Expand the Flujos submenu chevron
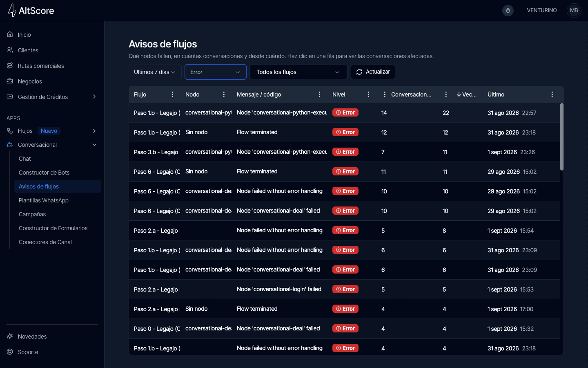This screenshot has width=588, height=368. tap(94, 131)
